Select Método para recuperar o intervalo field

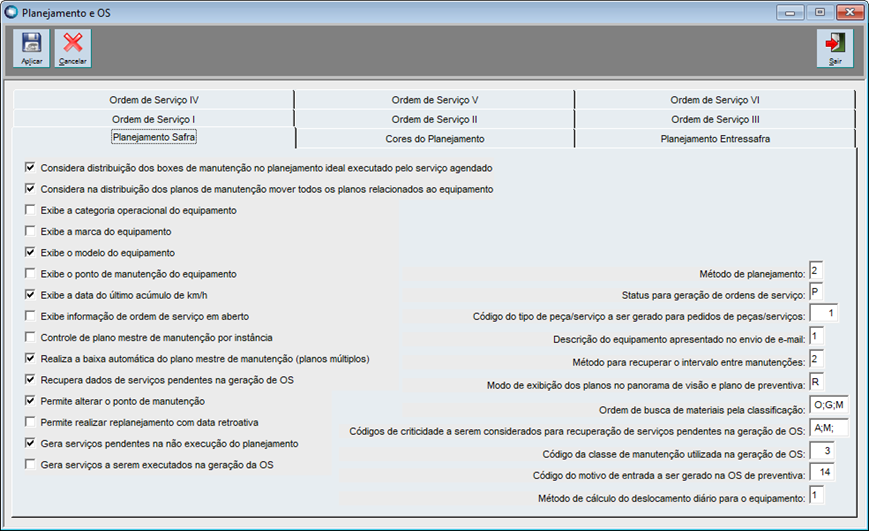[x=816, y=359]
